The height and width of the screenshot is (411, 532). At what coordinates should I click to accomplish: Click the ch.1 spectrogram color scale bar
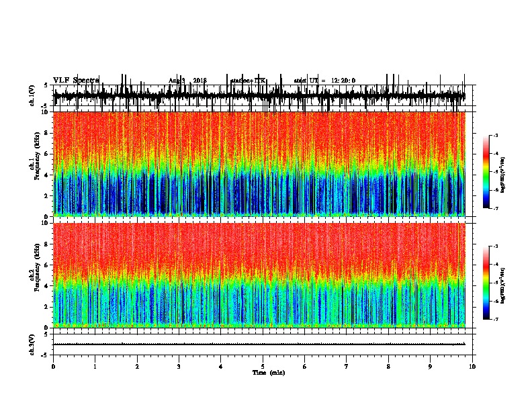tap(486, 171)
